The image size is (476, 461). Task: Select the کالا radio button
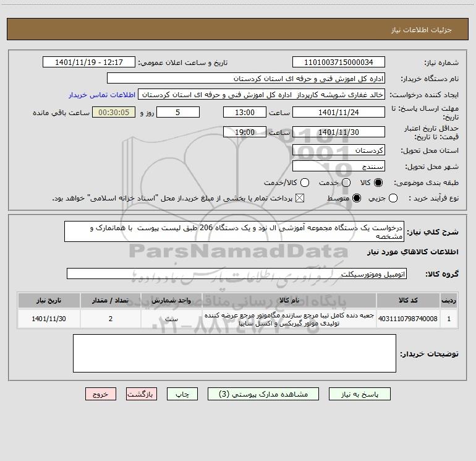click(378, 183)
